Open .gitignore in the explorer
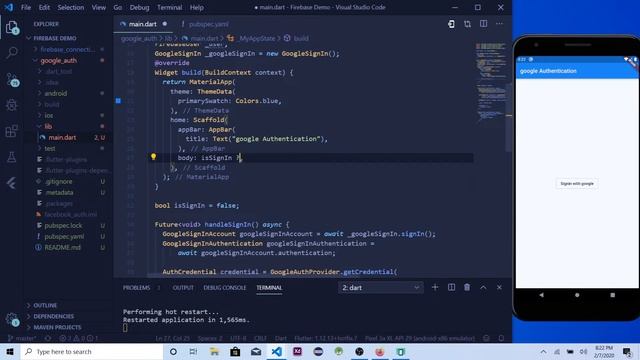 tap(59, 181)
